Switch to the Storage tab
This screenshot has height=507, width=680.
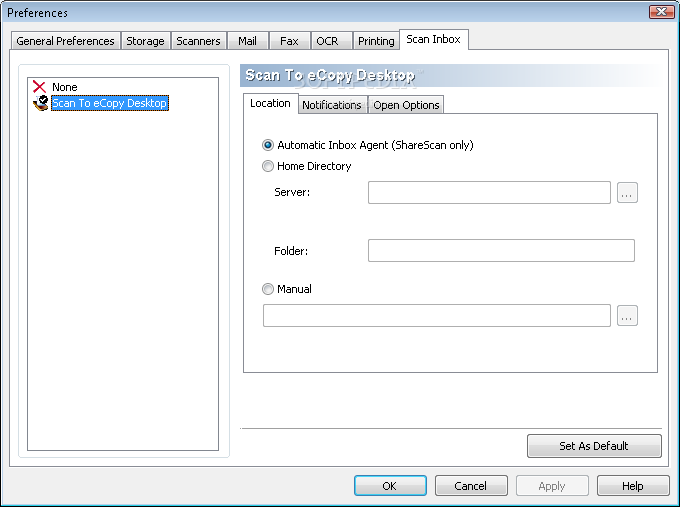coord(145,41)
